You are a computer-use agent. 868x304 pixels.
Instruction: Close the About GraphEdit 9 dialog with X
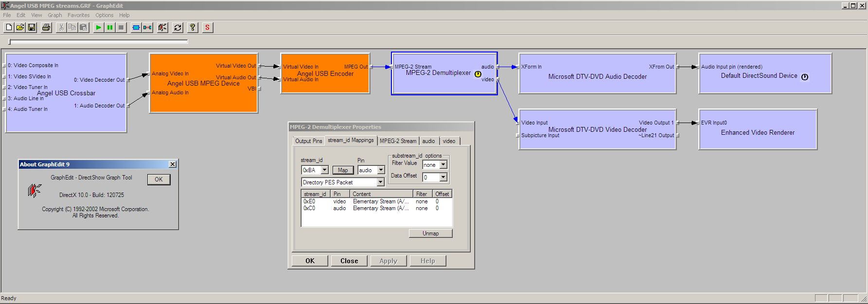click(x=173, y=164)
